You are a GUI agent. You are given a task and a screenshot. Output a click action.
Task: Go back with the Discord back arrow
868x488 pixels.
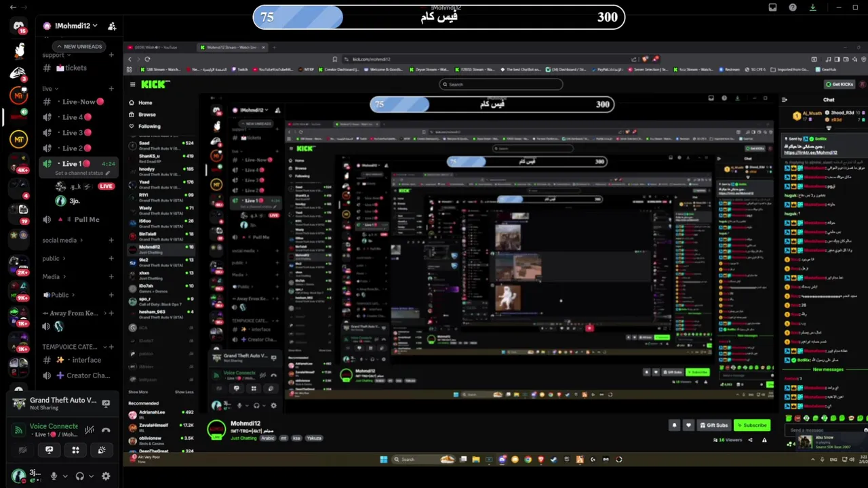(13, 7)
